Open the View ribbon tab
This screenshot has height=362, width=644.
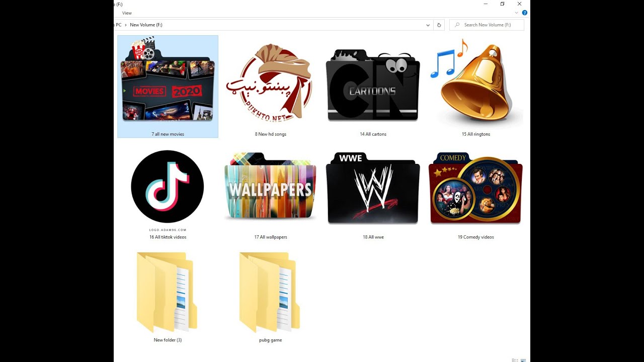pos(127,13)
